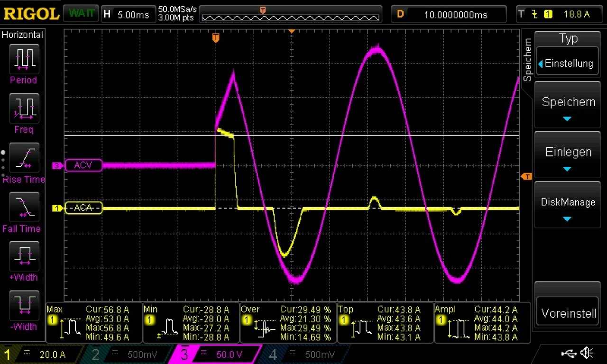The width and height of the screenshot is (607, 364).
Task: Click the Ampl Cur:44.2 A value
Action: pos(496,310)
